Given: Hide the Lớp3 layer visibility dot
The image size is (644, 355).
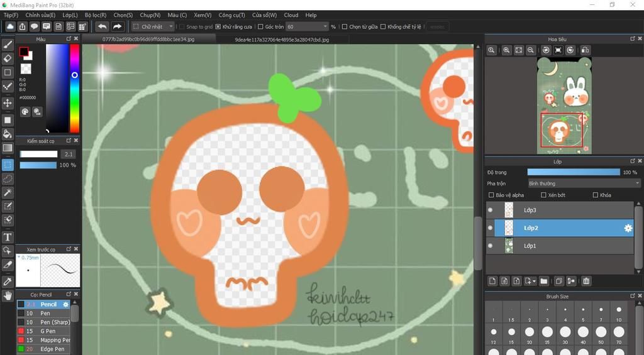Looking at the screenshot, I should pos(490,210).
